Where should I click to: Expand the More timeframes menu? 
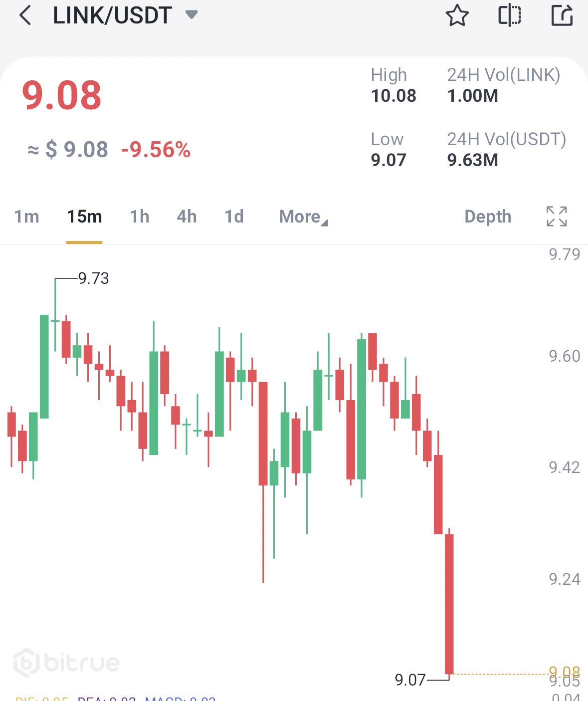303,217
